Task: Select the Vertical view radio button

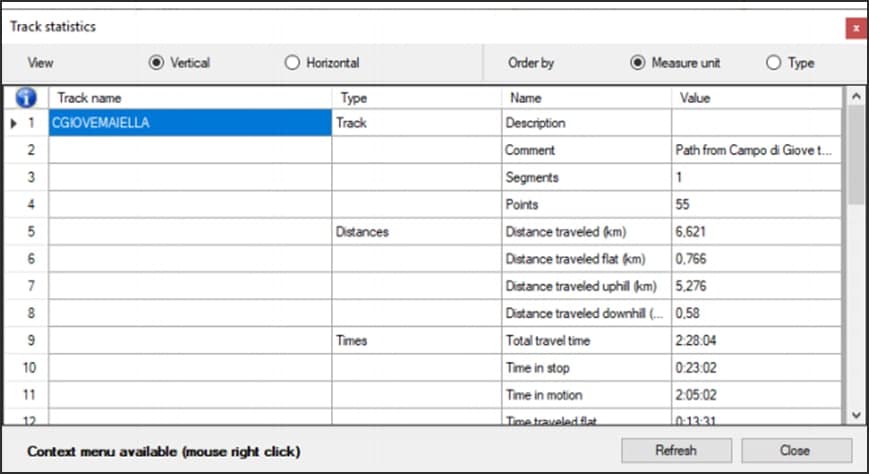Action: coord(156,63)
